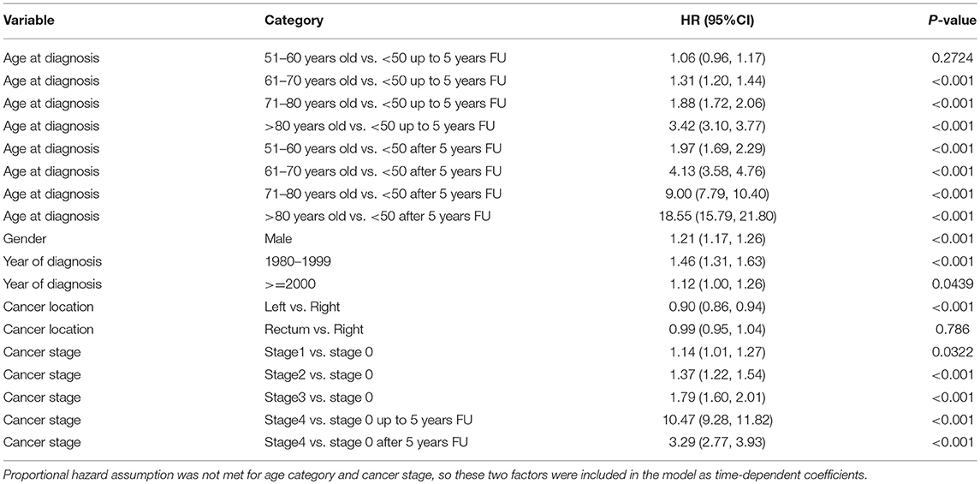980x484 pixels.
Task: Click the >=2000 year category cell
Action: click(289, 284)
